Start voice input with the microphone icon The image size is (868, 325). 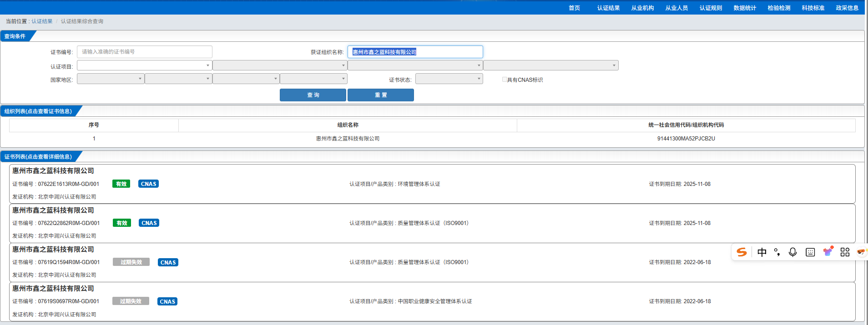point(792,252)
